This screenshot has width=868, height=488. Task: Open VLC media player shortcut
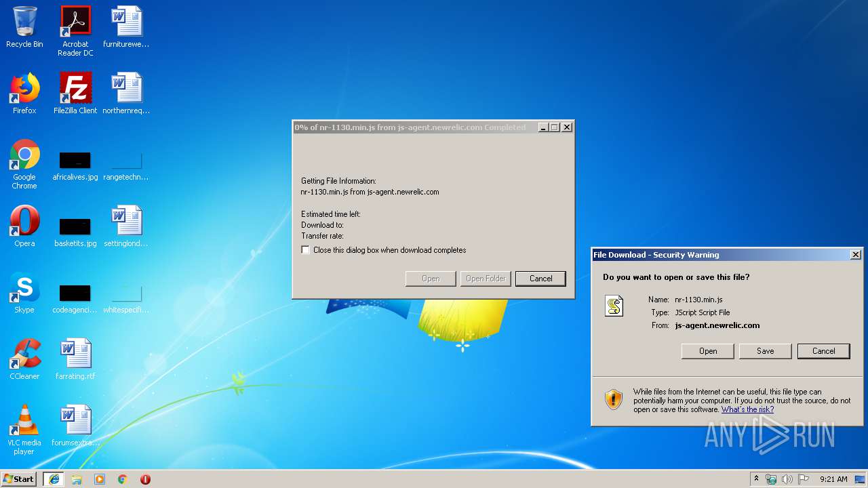(24, 430)
